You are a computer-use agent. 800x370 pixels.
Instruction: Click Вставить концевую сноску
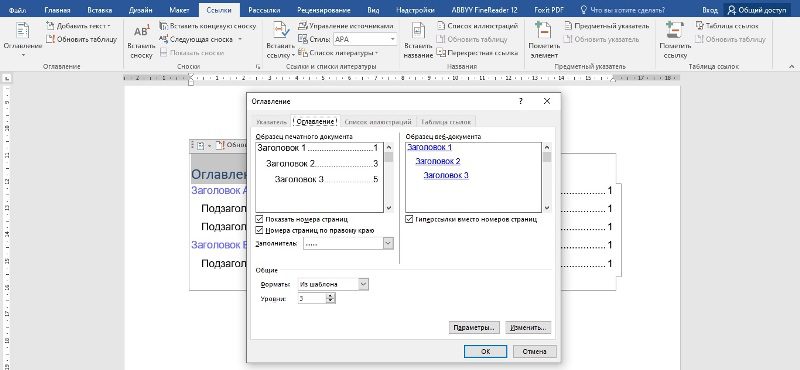tap(208, 26)
